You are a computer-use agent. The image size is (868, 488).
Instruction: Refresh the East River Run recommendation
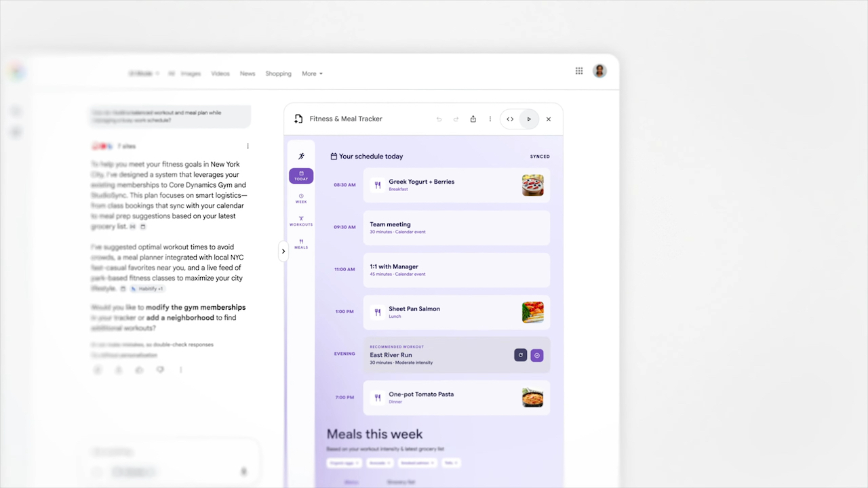[520, 355]
